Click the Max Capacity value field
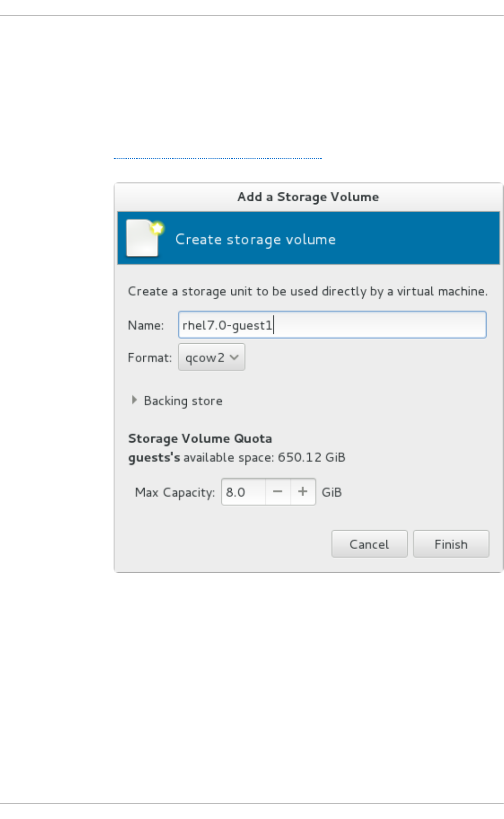Viewport: 504px width, 819px height. point(244,492)
